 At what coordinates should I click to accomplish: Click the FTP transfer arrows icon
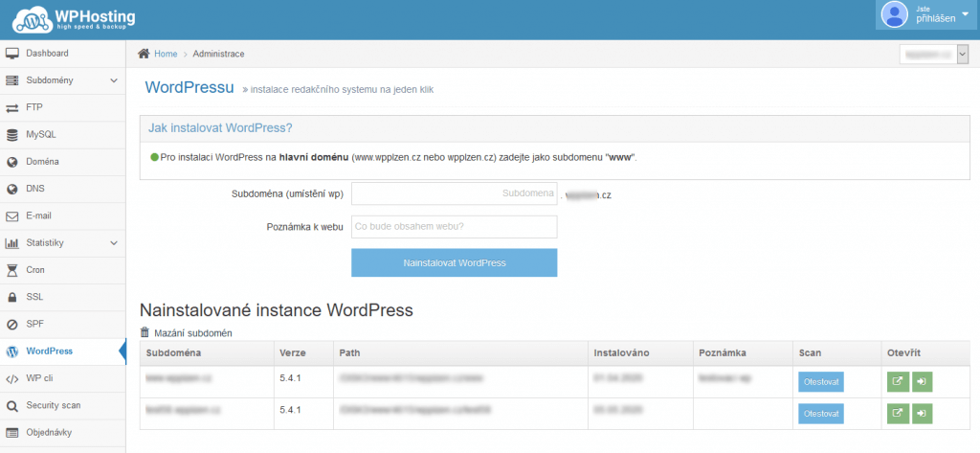click(11, 108)
